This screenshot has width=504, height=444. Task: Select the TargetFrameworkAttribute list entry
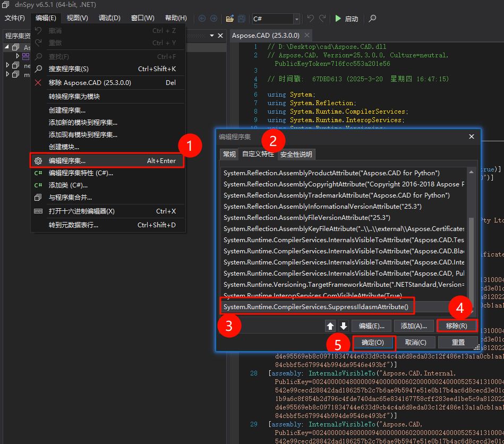(343, 285)
